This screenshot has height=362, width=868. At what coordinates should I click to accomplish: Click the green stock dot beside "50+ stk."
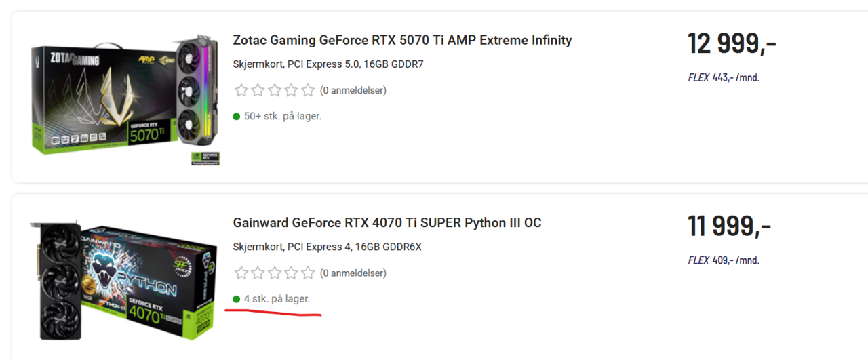[237, 117]
